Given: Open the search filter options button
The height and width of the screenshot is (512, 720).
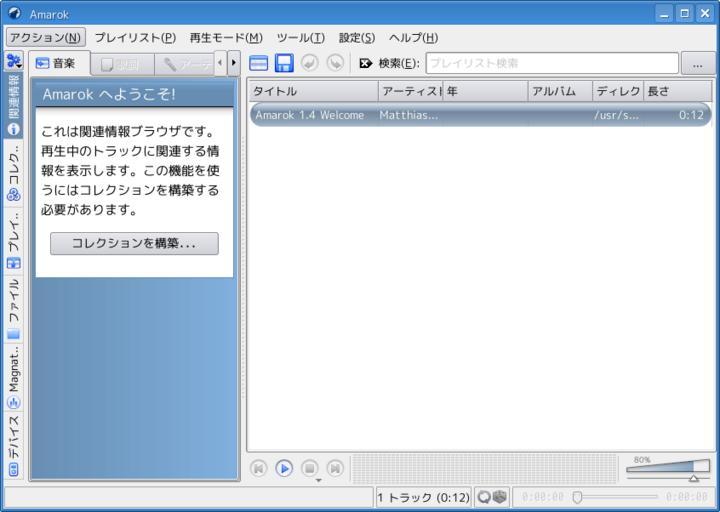Looking at the screenshot, I should coord(696,63).
